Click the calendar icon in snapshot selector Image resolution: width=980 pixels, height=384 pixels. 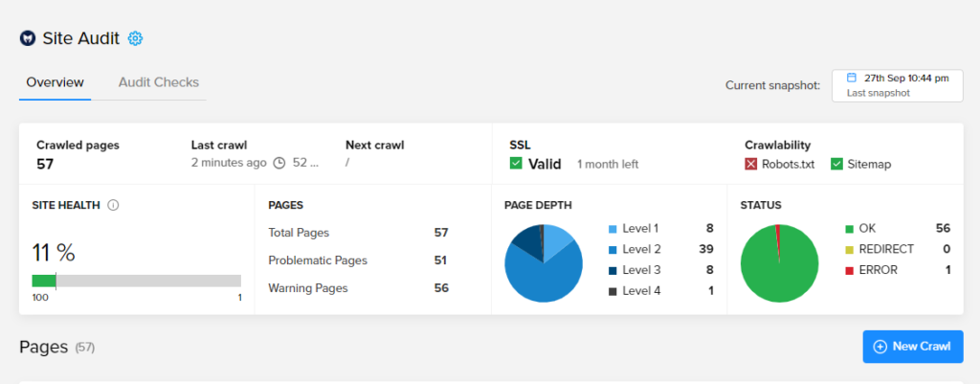851,78
